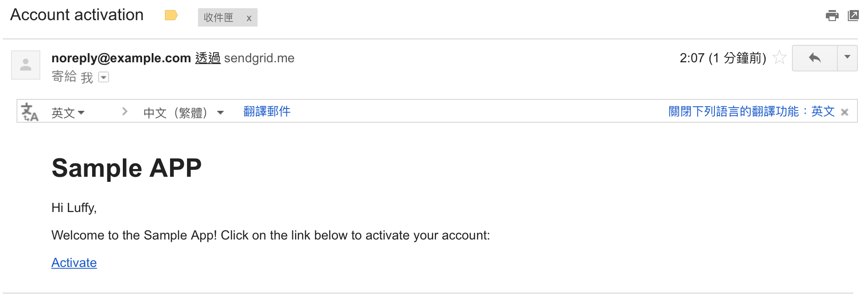The width and height of the screenshot is (868, 294).
Task: Click sender noreply@example.com name
Action: 121,58
